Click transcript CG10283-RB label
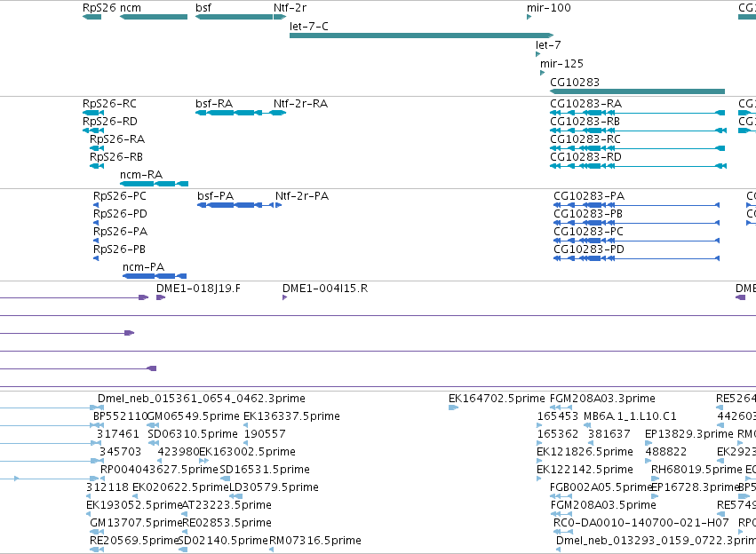This screenshot has width=756, height=554. coord(585,122)
